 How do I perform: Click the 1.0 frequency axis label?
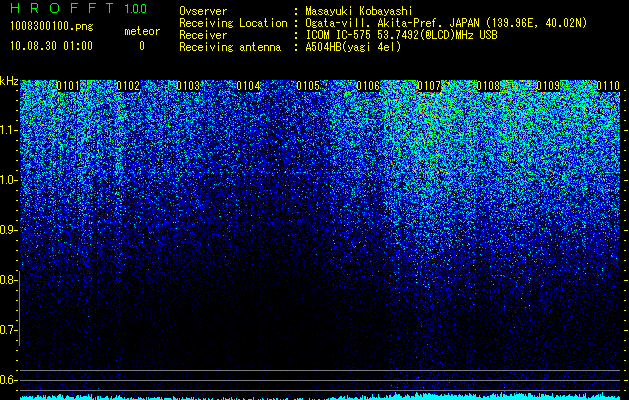click(x=9, y=180)
